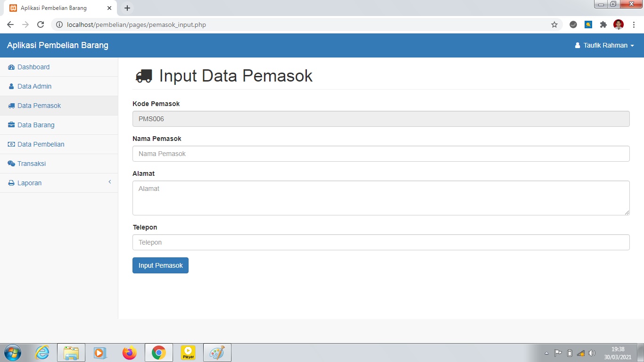Open the Dashboard from the sidebar

pyautogui.click(x=33, y=67)
